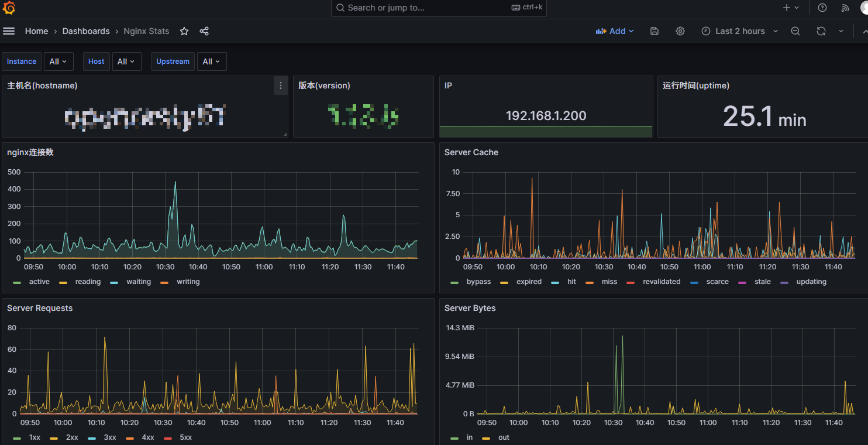
Task: Click the Nginx Stats breadcrumb
Action: coord(146,31)
